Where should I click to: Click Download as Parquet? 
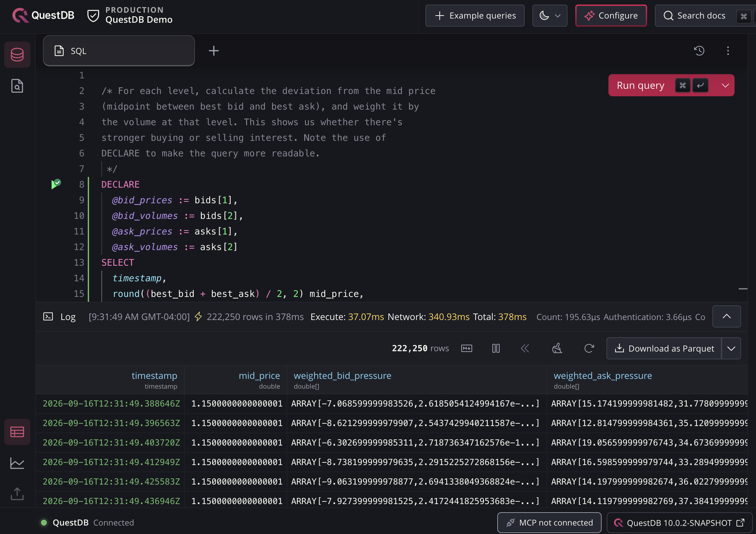(664, 348)
